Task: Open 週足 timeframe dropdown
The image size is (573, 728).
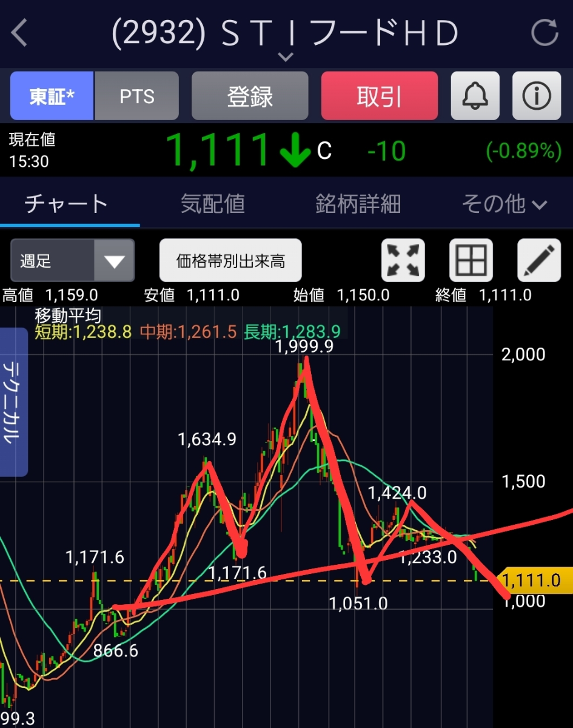Action: tap(72, 261)
